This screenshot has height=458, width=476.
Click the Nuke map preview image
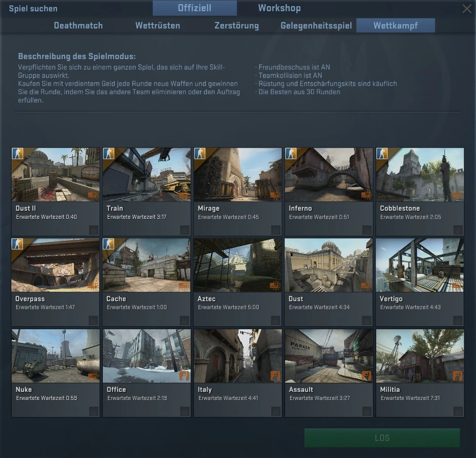point(55,356)
